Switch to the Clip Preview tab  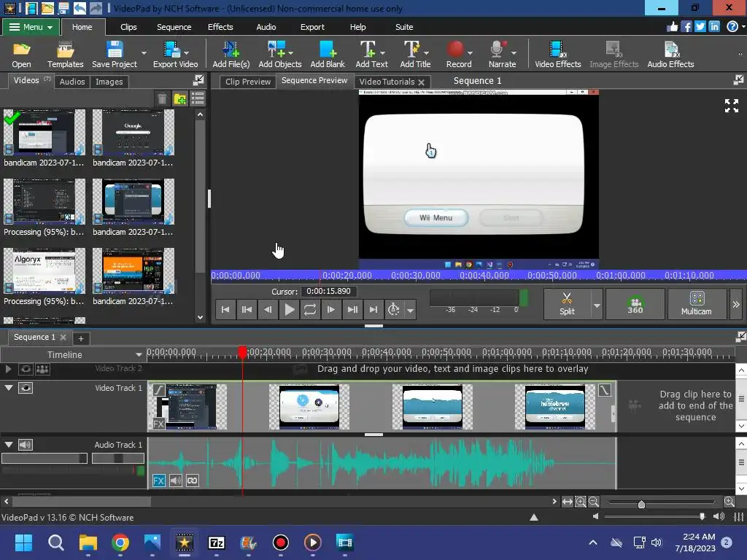point(248,82)
